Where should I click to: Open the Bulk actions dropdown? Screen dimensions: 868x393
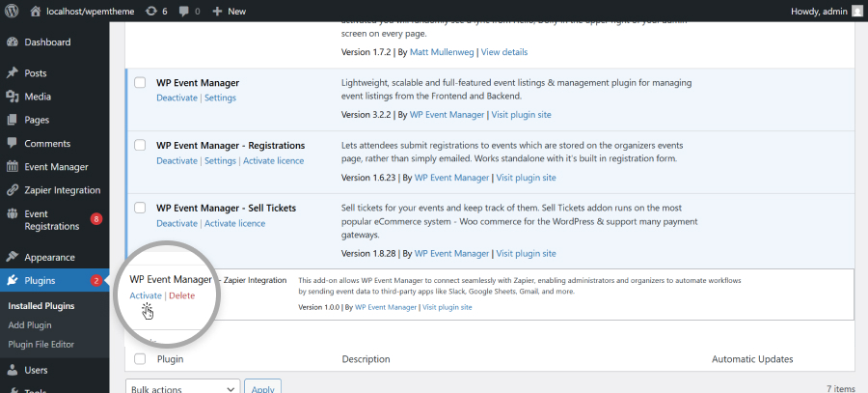click(182, 387)
